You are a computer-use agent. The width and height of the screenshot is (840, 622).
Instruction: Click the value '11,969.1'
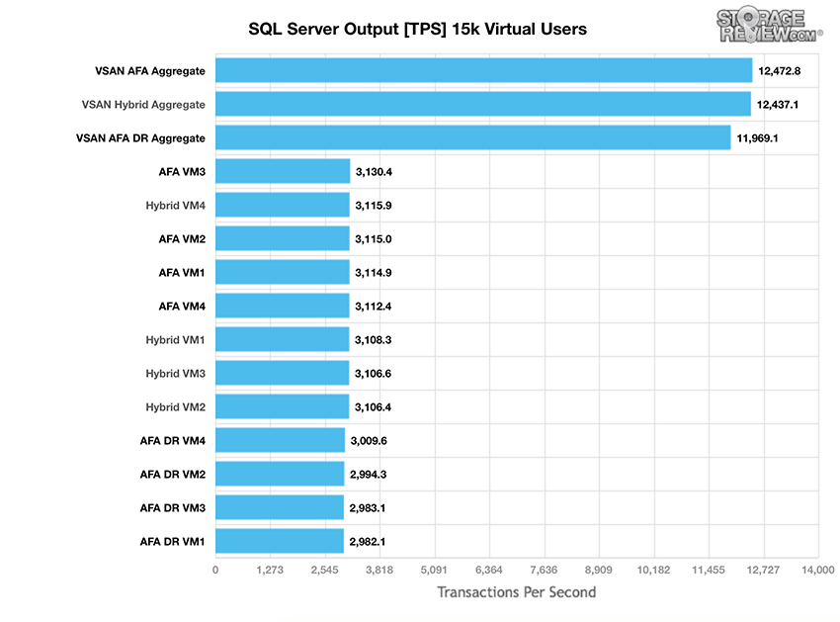point(757,138)
